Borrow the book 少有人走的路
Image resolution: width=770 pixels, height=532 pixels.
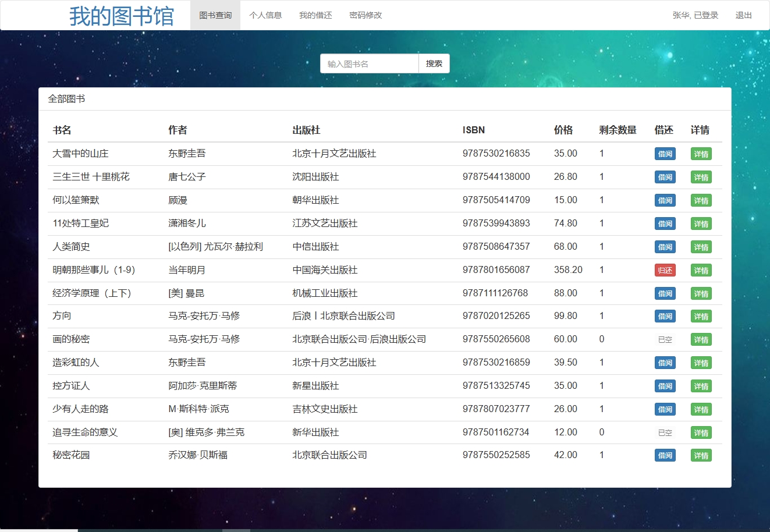click(x=665, y=409)
